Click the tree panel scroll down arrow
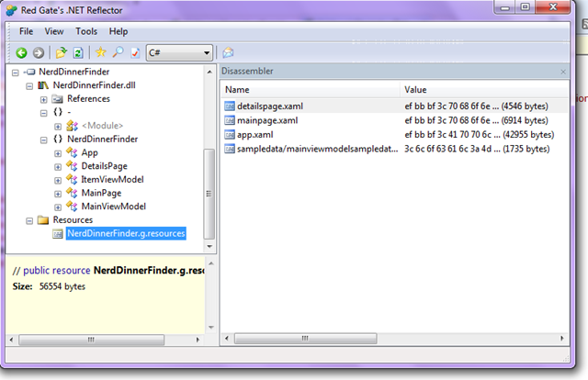The height and width of the screenshot is (380, 588). tap(209, 247)
